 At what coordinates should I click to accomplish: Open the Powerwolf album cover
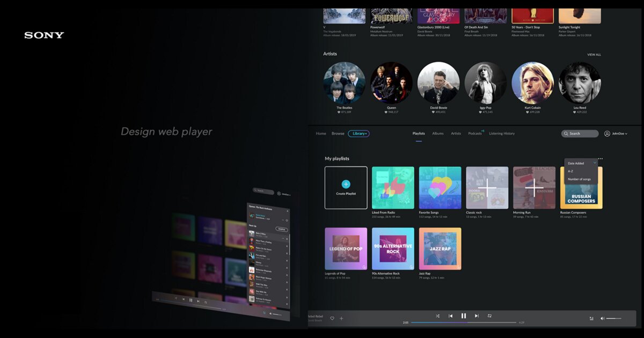392,16
